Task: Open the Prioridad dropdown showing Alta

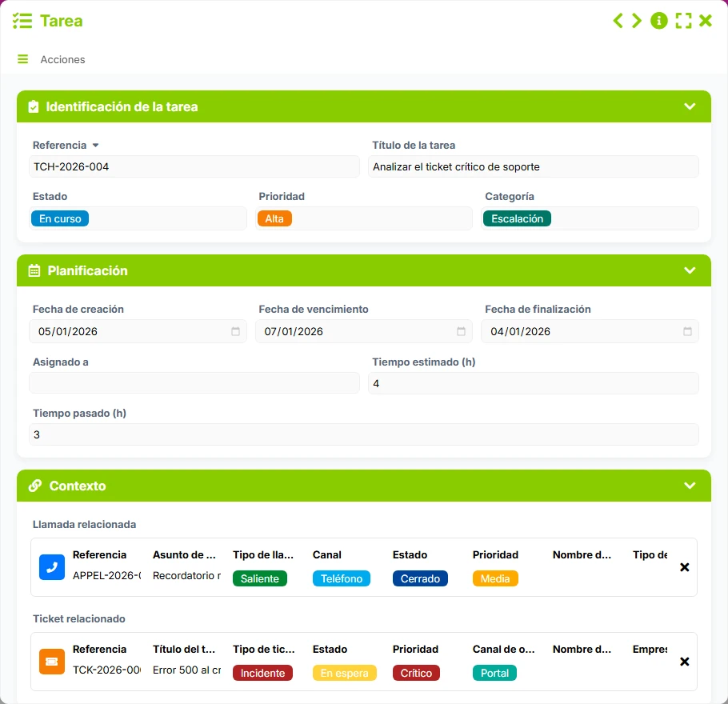Action: point(363,218)
